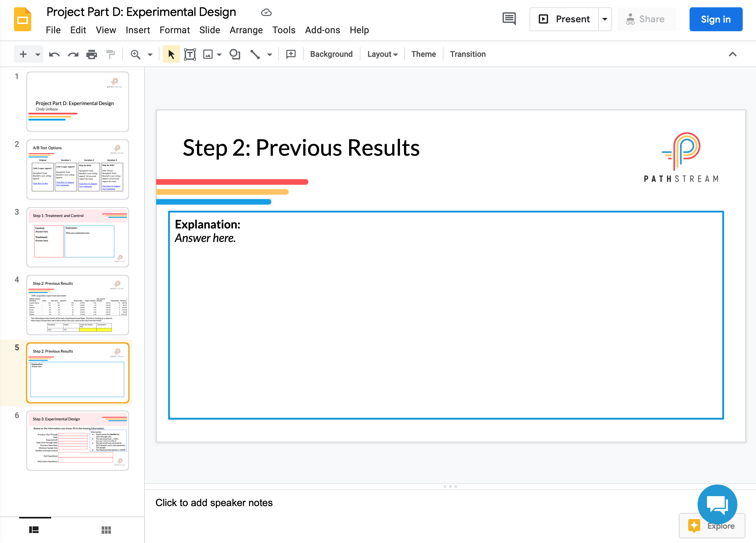Choose the Select arrow cursor tool
This screenshot has width=756, height=543.
(x=171, y=54)
